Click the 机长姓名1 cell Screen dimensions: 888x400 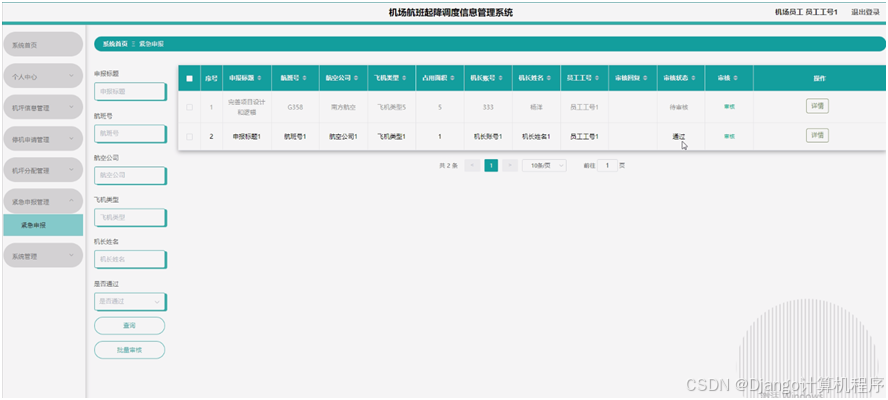click(536, 137)
